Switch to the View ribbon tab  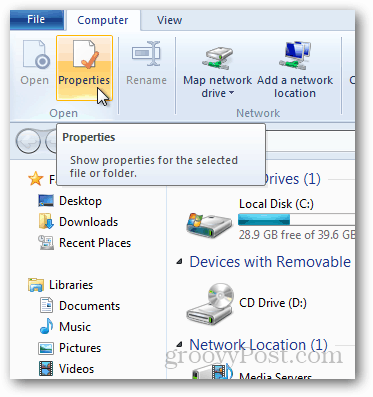pos(169,20)
